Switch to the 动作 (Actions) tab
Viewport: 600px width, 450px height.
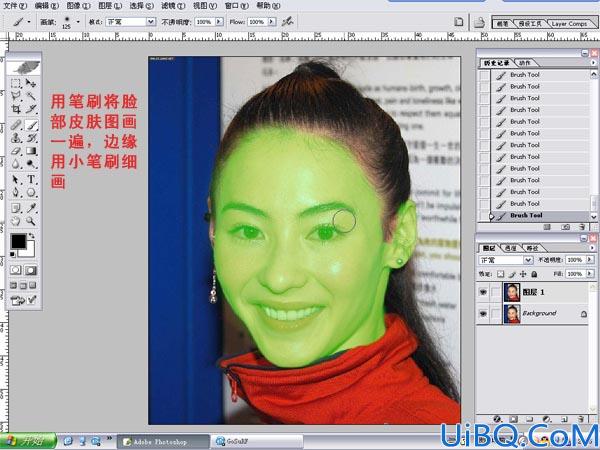pos(525,63)
